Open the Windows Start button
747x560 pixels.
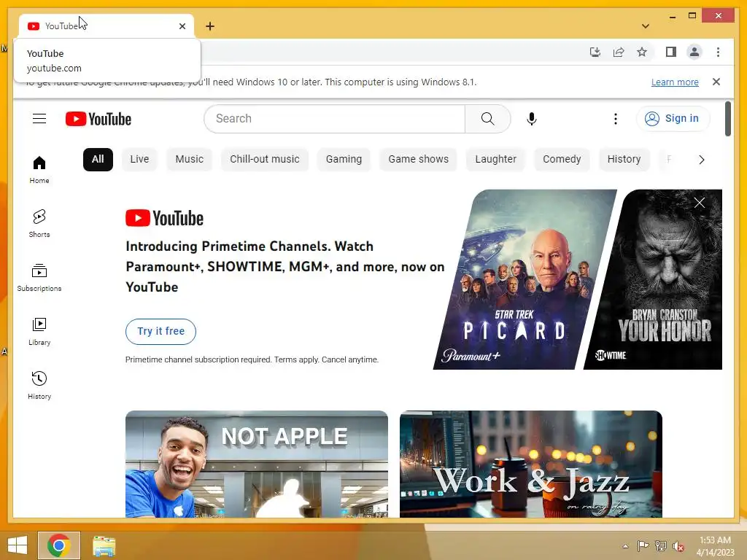pyautogui.click(x=18, y=545)
